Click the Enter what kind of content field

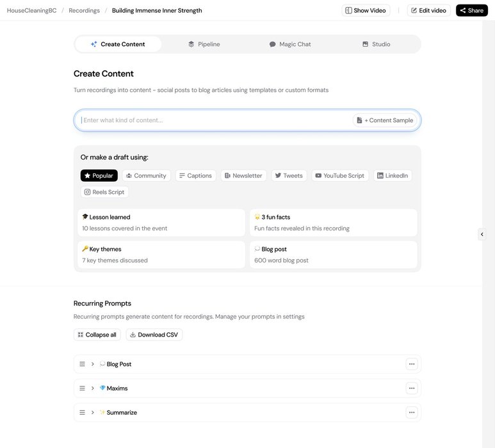(x=215, y=120)
